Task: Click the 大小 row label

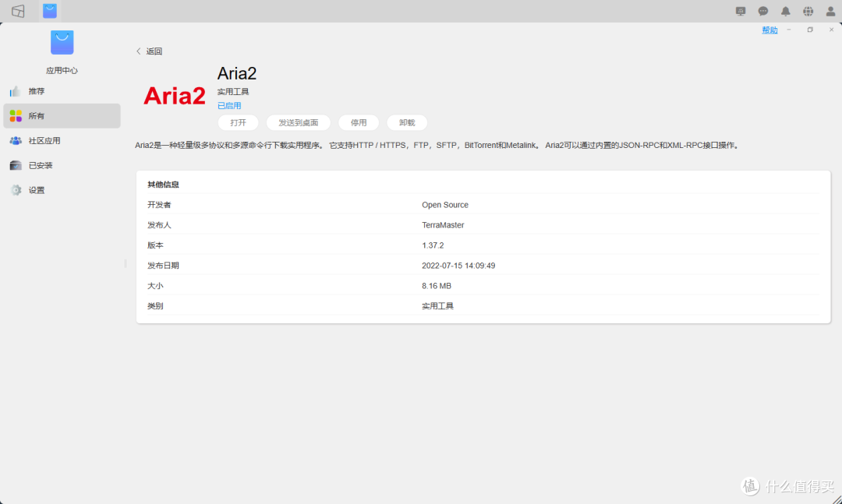Action: coord(155,286)
